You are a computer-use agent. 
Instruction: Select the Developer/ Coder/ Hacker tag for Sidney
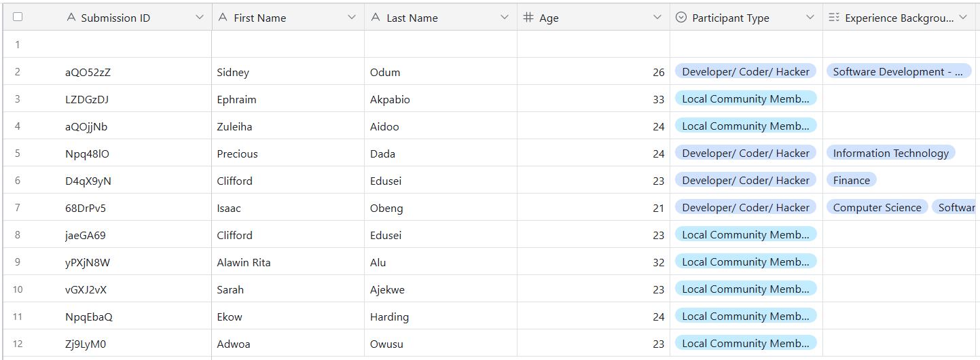click(x=746, y=71)
